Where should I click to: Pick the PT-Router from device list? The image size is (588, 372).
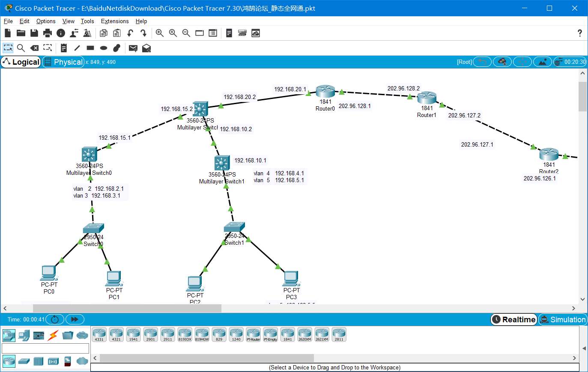pos(253,334)
